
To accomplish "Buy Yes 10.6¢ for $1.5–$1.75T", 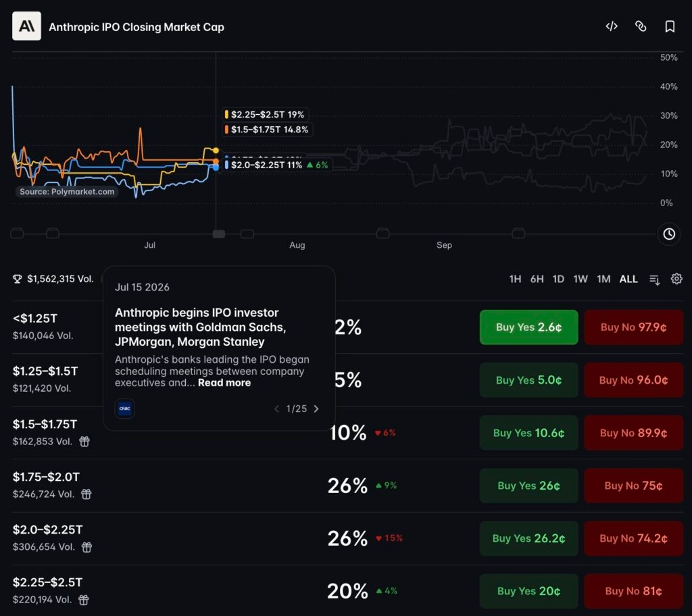I will [x=528, y=433].
